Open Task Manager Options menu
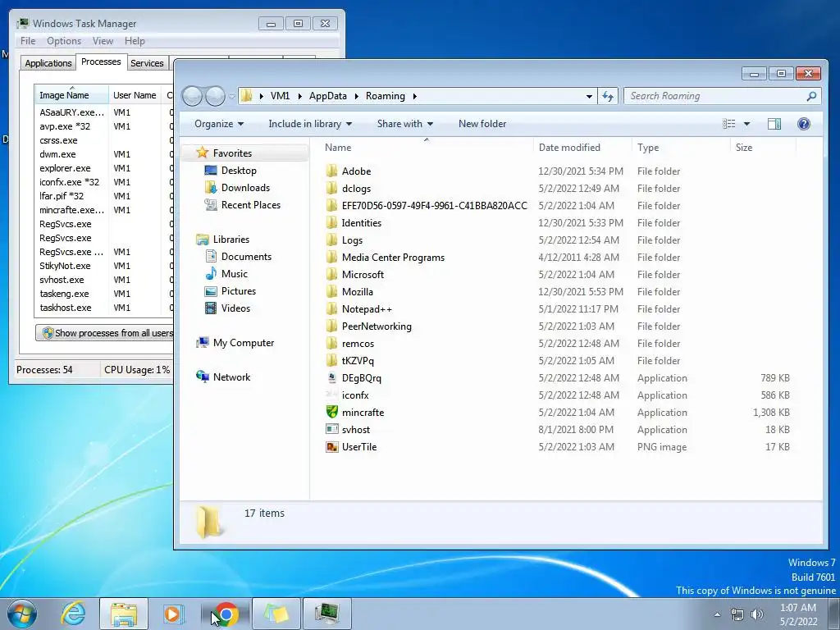 64,41
